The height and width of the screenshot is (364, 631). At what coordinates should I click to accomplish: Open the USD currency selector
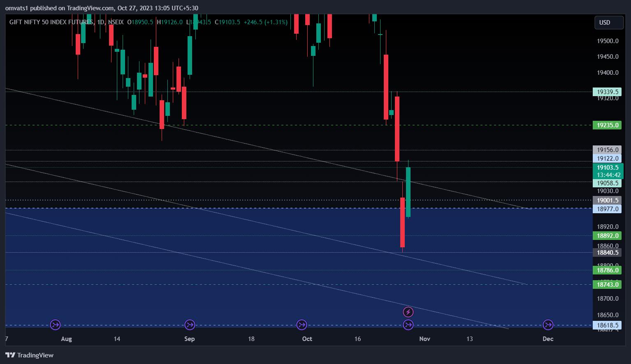609,23
